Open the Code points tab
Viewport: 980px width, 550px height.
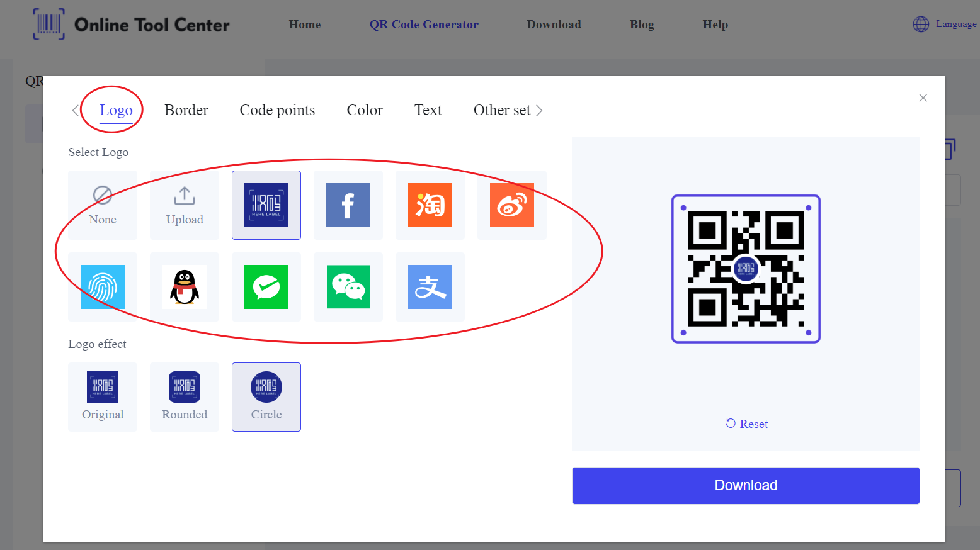[x=277, y=110]
